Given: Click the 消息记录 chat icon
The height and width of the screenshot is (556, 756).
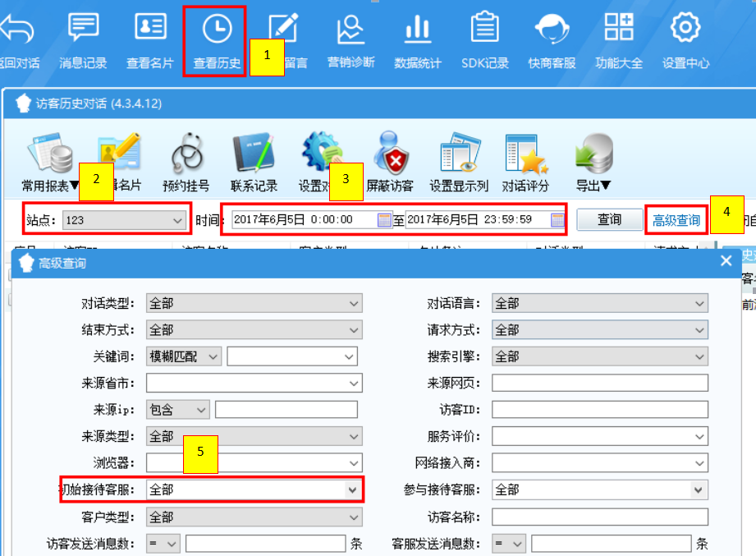Looking at the screenshot, I should click(83, 31).
